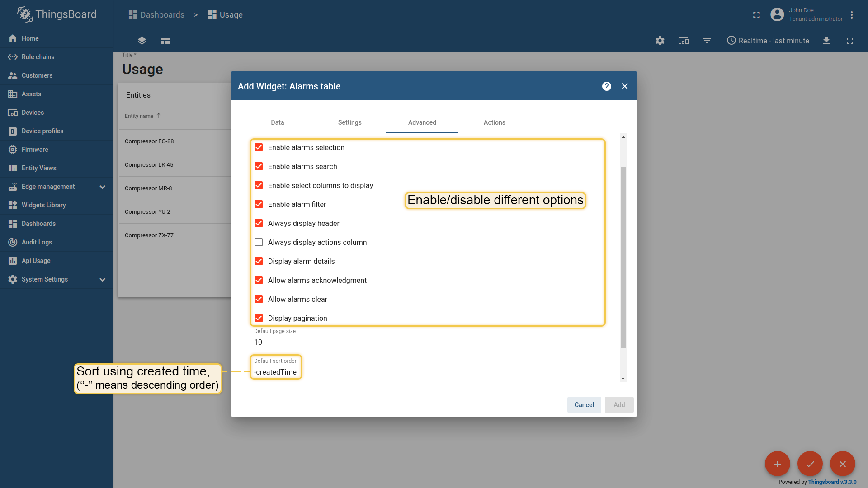The image size is (868, 488).
Task: Select Compressor ZX-77 entity row
Action: click(x=175, y=235)
